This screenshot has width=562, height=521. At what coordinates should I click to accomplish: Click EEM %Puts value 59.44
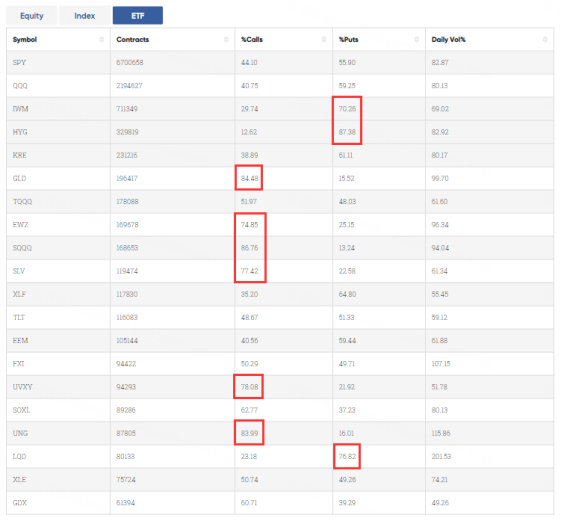pyautogui.click(x=347, y=341)
